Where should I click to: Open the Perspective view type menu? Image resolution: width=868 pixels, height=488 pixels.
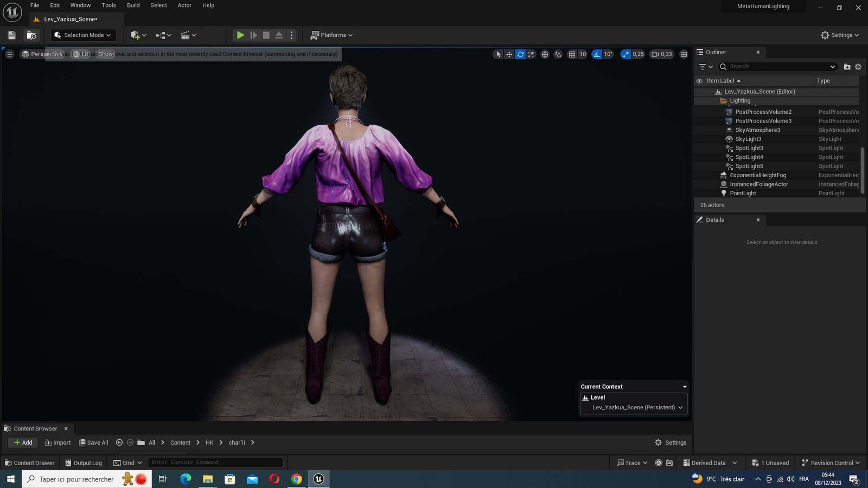point(42,54)
